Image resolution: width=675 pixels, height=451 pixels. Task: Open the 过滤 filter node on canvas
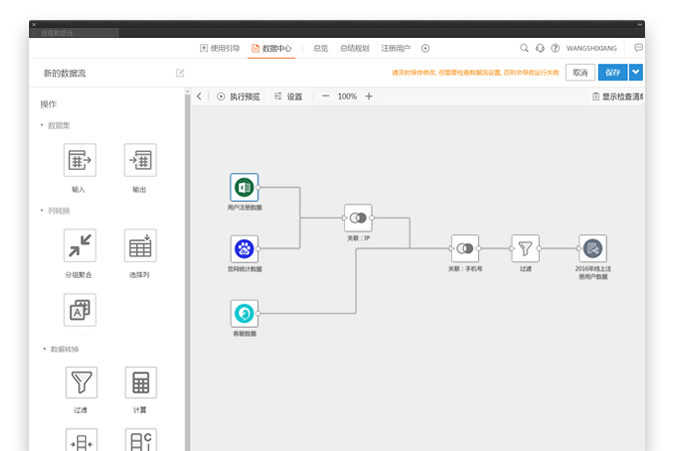coord(525,248)
